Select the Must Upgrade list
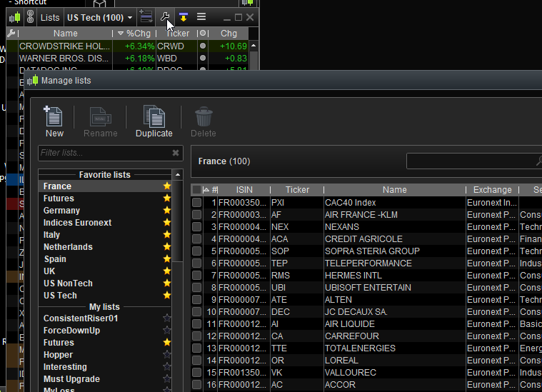The image size is (542, 392). coord(105,379)
